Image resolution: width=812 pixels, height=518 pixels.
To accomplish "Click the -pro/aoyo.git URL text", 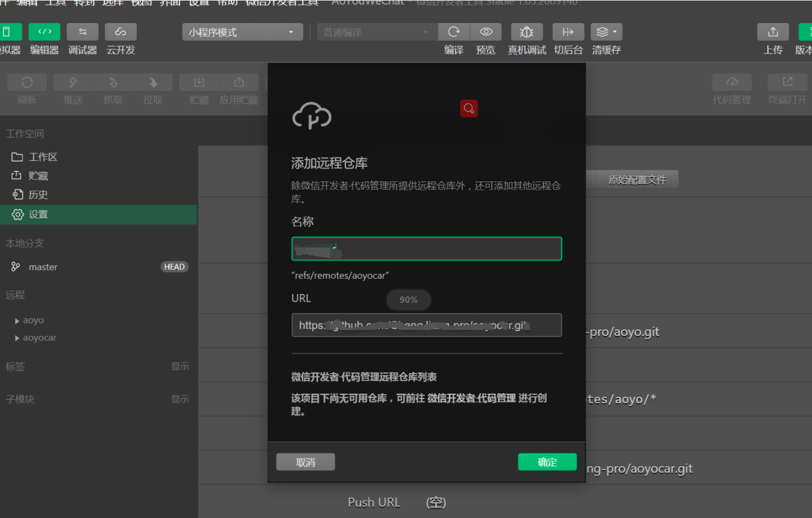I will tap(623, 332).
